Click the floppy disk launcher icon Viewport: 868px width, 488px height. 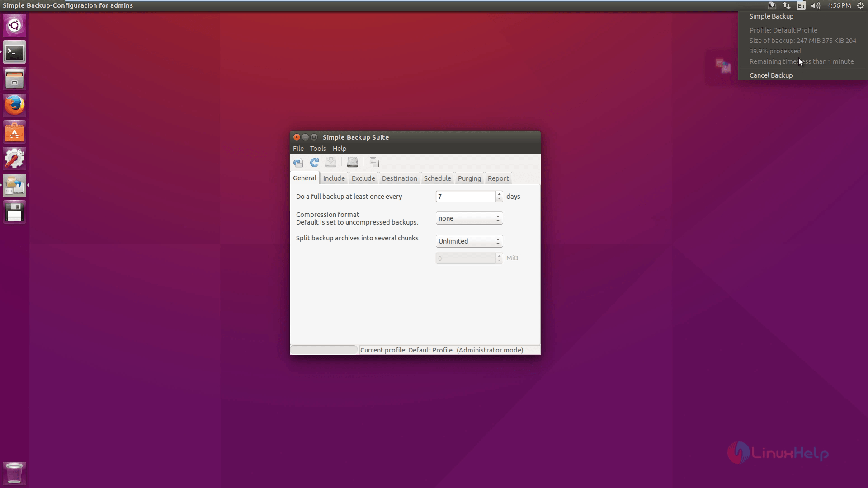[14, 212]
